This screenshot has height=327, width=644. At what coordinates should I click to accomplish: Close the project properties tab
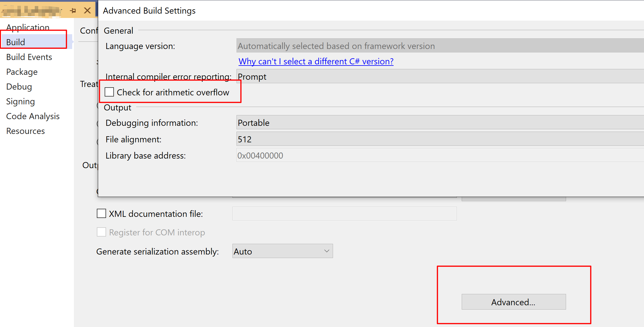point(87,11)
